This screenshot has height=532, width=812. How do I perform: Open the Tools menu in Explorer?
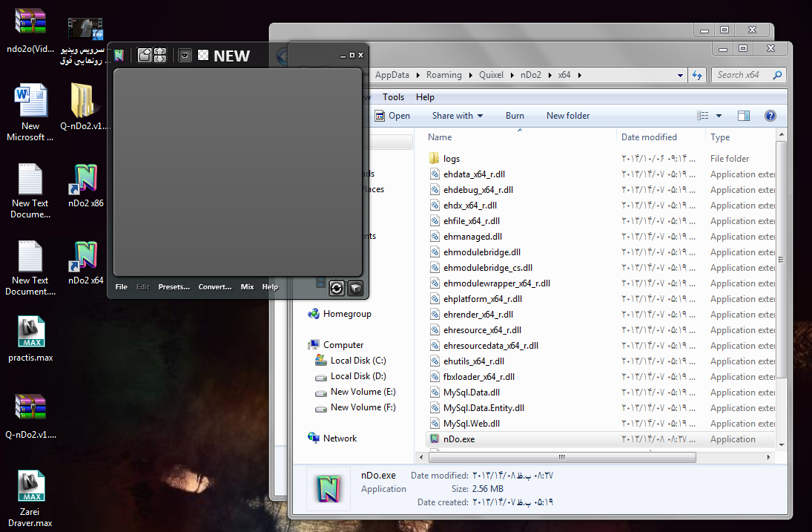coord(393,97)
